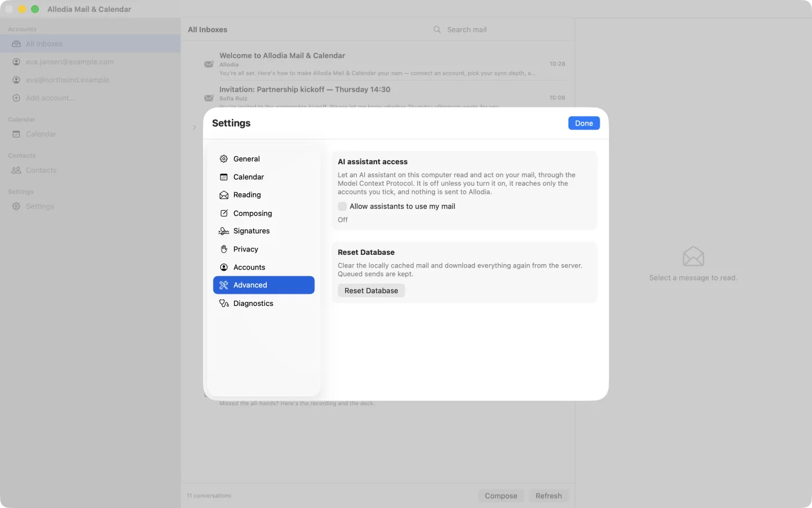The width and height of the screenshot is (812, 508).
Task: Click the Signatures icon
Action: click(224, 231)
